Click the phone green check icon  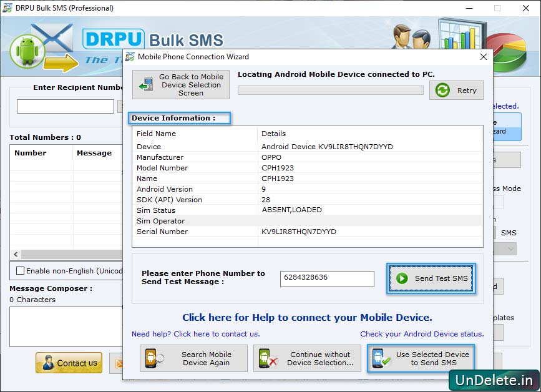(x=381, y=358)
